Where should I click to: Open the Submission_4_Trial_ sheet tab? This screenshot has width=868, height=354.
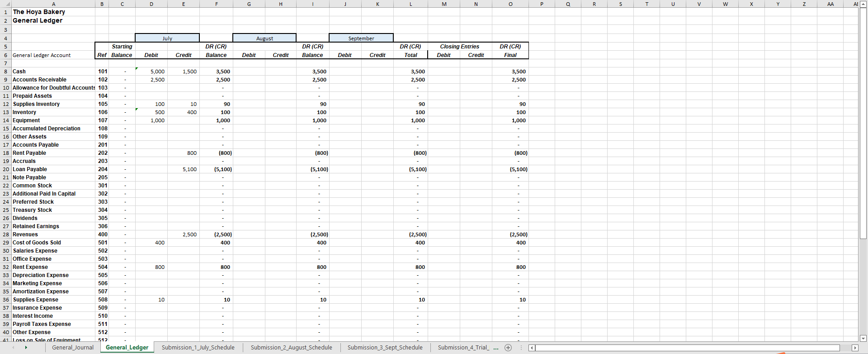(463, 348)
